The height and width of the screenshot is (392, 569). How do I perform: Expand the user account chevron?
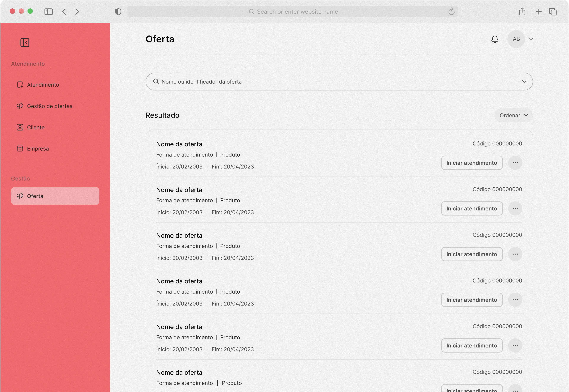[531, 39]
